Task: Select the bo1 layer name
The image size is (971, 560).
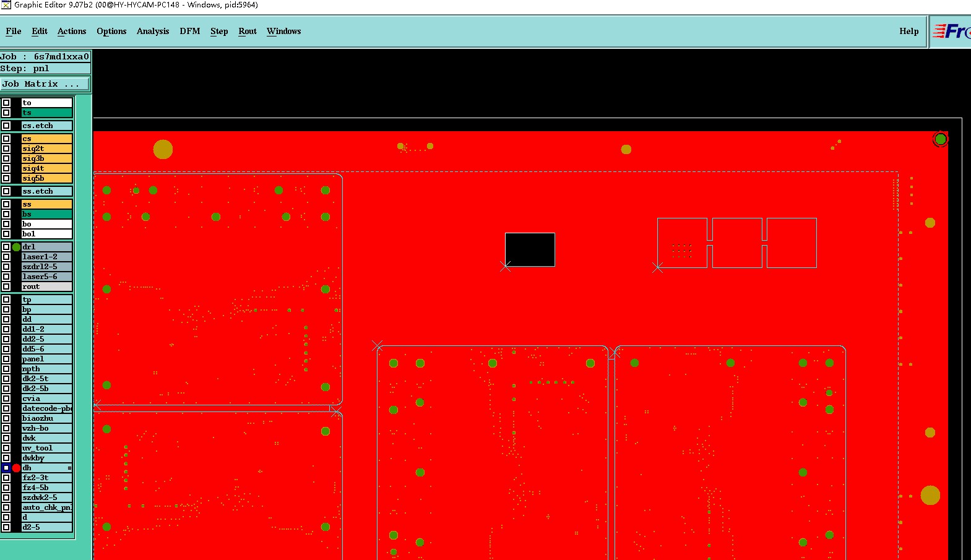Action: 47,234
